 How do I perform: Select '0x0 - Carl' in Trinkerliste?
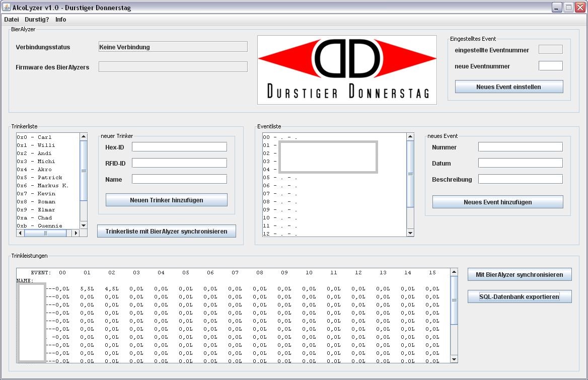click(48, 137)
